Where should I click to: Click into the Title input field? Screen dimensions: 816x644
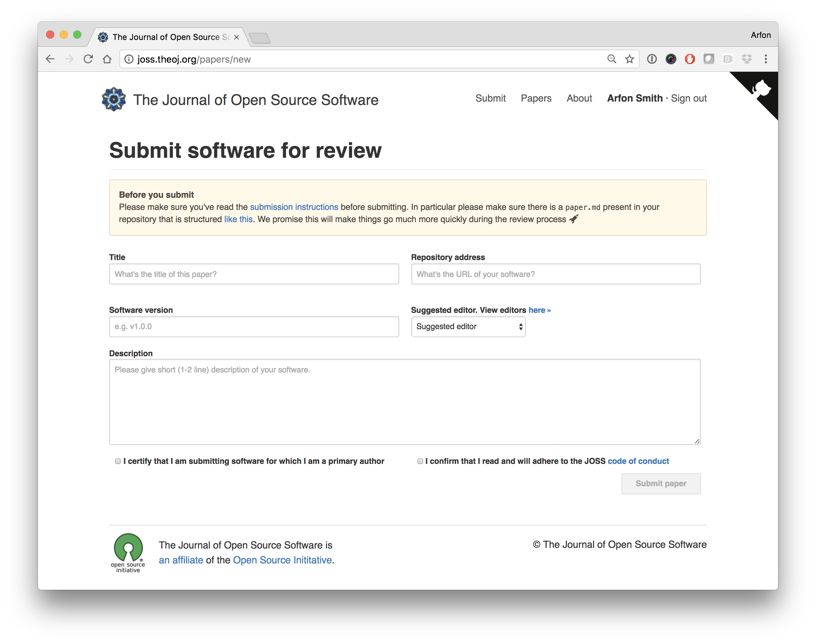coord(254,274)
